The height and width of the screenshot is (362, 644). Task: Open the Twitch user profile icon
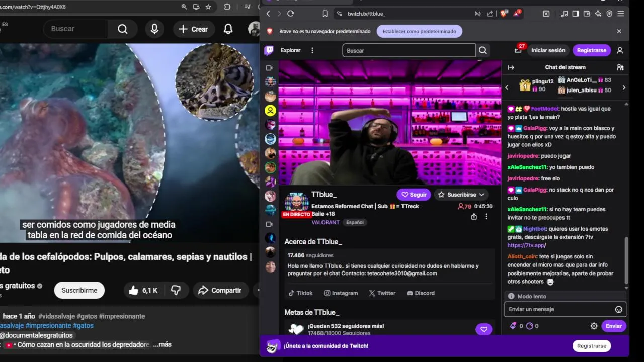(x=620, y=50)
